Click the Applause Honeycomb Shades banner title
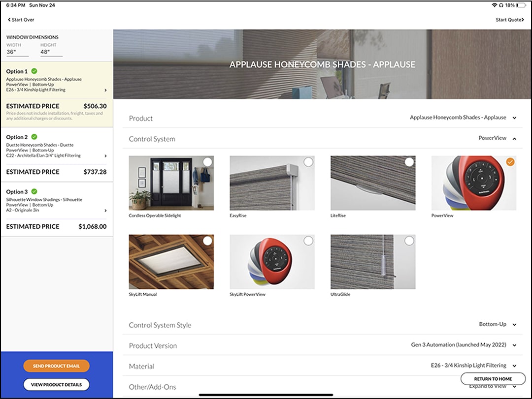Image resolution: width=532 pixels, height=399 pixels. (x=322, y=65)
